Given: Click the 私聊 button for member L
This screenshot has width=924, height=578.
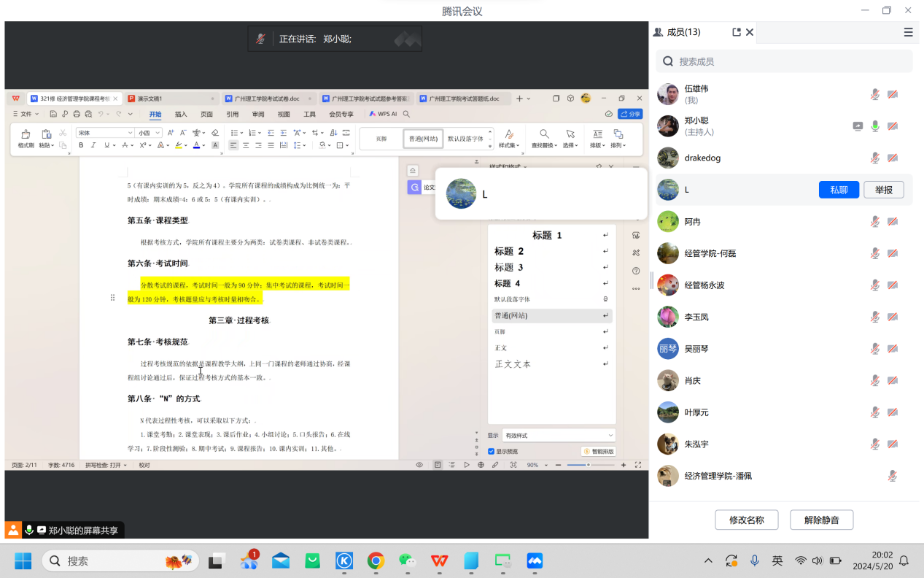Looking at the screenshot, I should pos(839,190).
